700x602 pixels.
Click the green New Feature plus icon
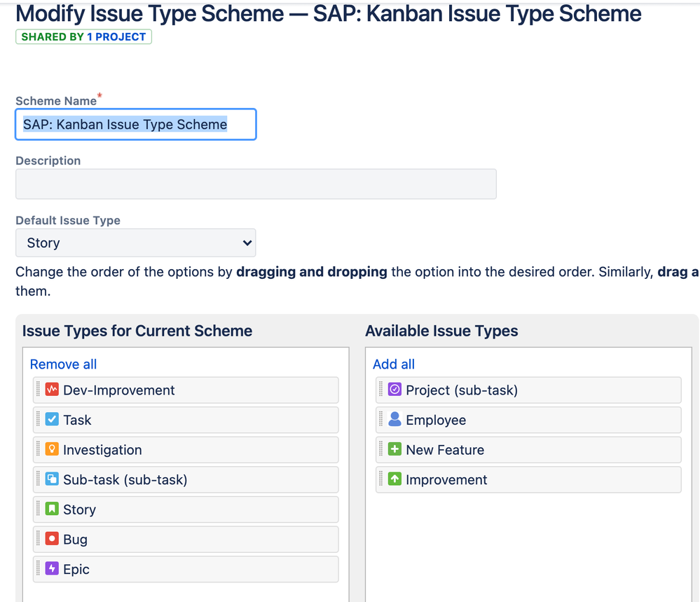[x=394, y=449]
